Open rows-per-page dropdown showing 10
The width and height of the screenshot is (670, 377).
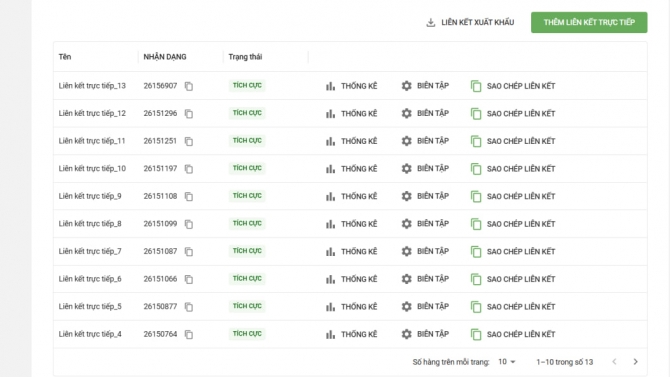tap(507, 362)
